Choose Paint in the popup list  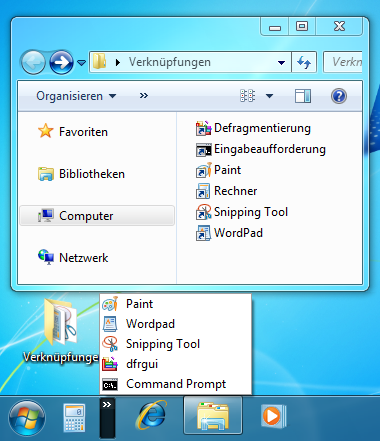(x=176, y=304)
